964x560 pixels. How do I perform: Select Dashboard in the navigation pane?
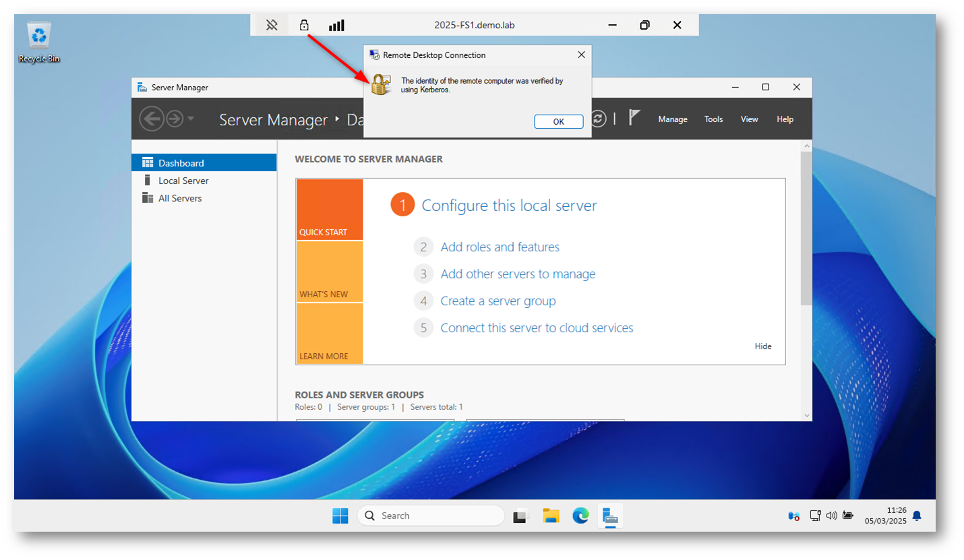(204, 162)
